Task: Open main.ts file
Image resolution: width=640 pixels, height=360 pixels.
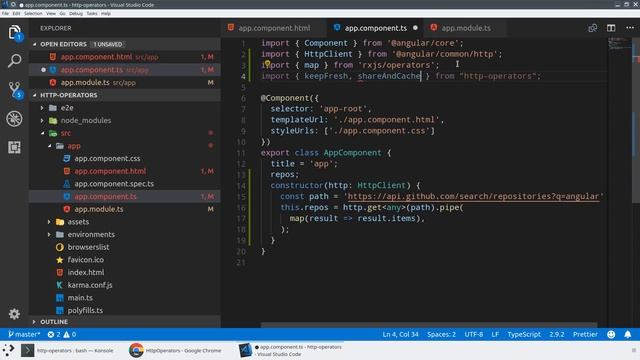Action: click(80, 298)
